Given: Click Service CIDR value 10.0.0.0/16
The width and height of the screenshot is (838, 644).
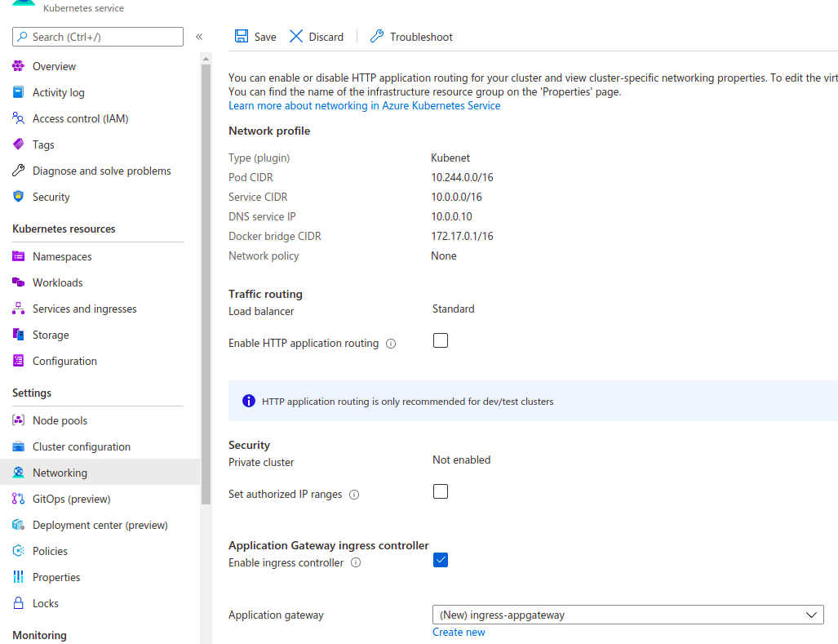Looking at the screenshot, I should tap(456, 198).
